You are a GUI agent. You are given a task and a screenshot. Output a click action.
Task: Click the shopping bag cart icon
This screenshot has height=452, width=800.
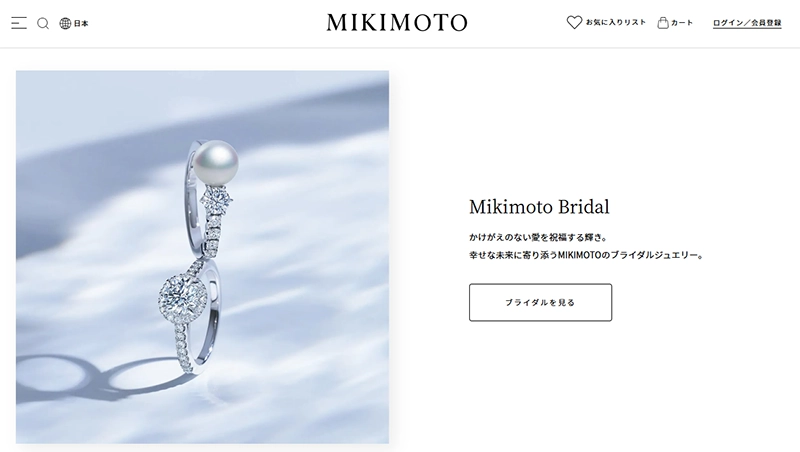663,22
